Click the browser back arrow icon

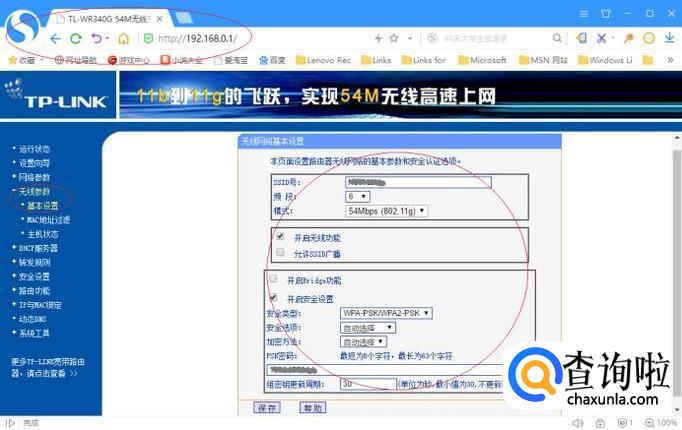55,39
